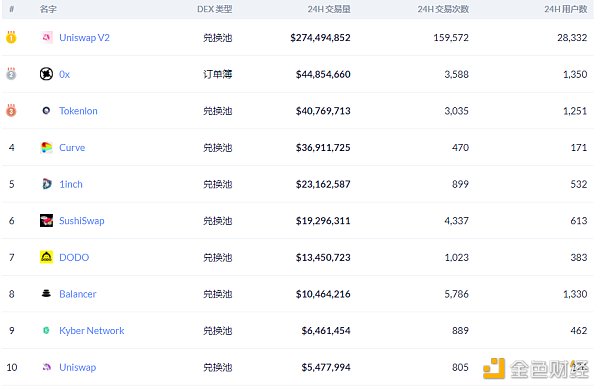Click the 1inch logo icon

point(46,184)
